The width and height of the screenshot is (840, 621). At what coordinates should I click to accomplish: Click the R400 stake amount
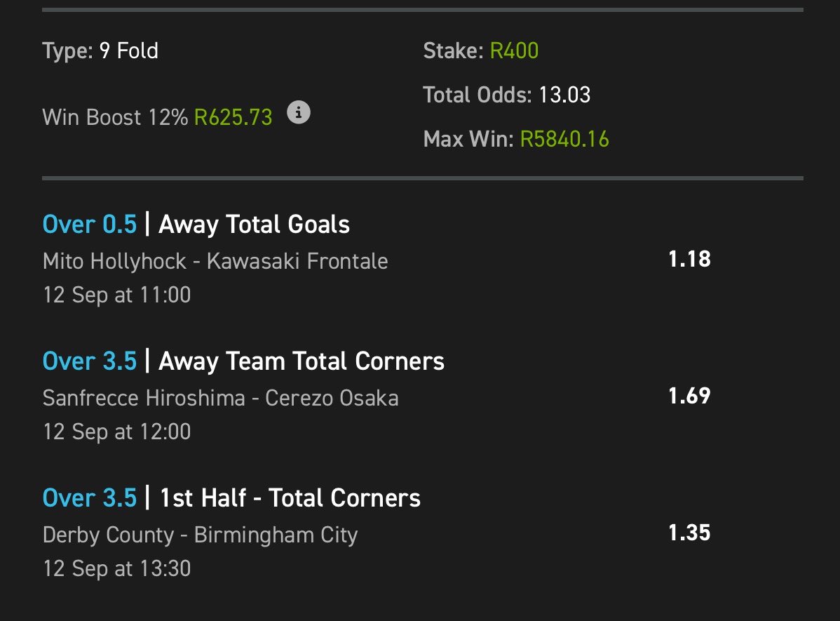click(514, 51)
